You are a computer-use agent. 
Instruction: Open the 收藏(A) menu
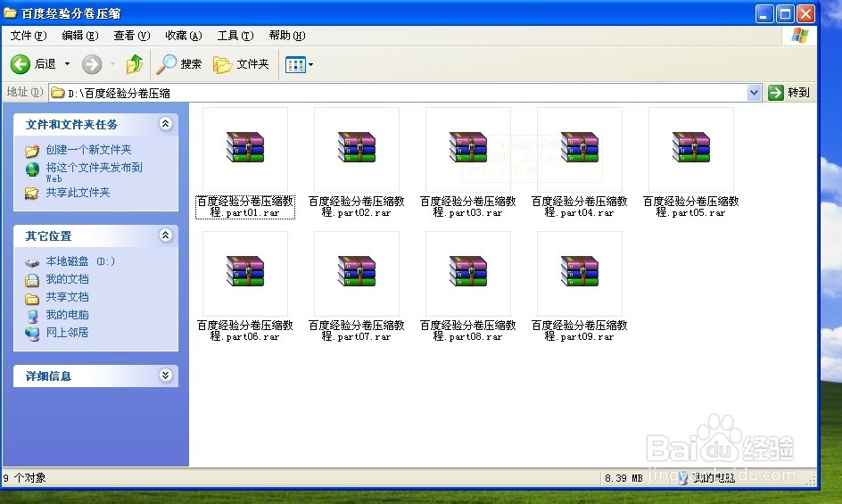pyautogui.click(x=184, y=36)
